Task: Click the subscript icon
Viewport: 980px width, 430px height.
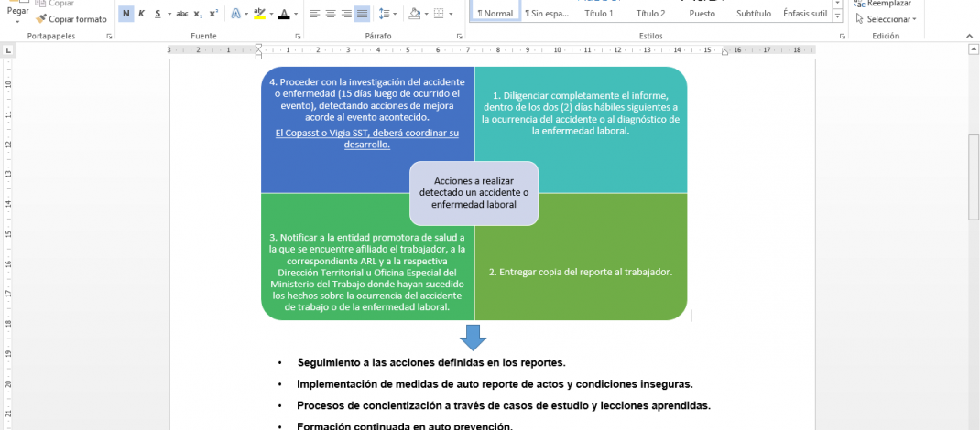Action: tap(198, 14)
